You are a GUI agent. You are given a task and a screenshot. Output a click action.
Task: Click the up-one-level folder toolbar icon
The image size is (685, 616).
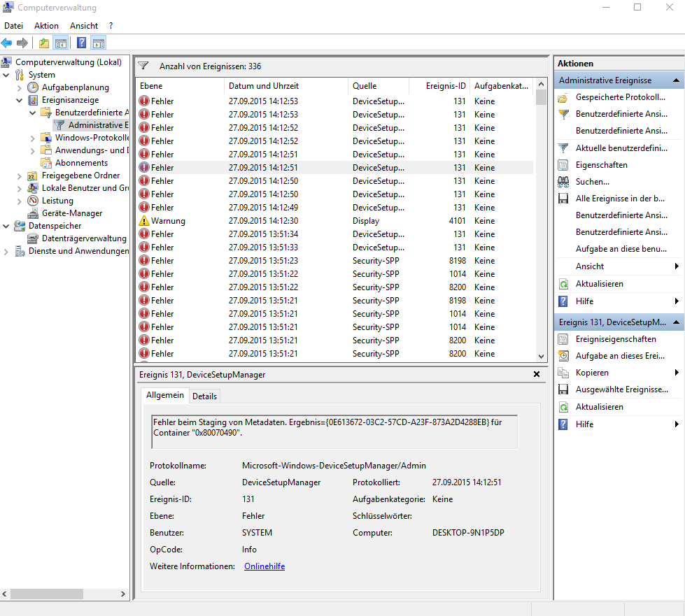tap(43, 43)
